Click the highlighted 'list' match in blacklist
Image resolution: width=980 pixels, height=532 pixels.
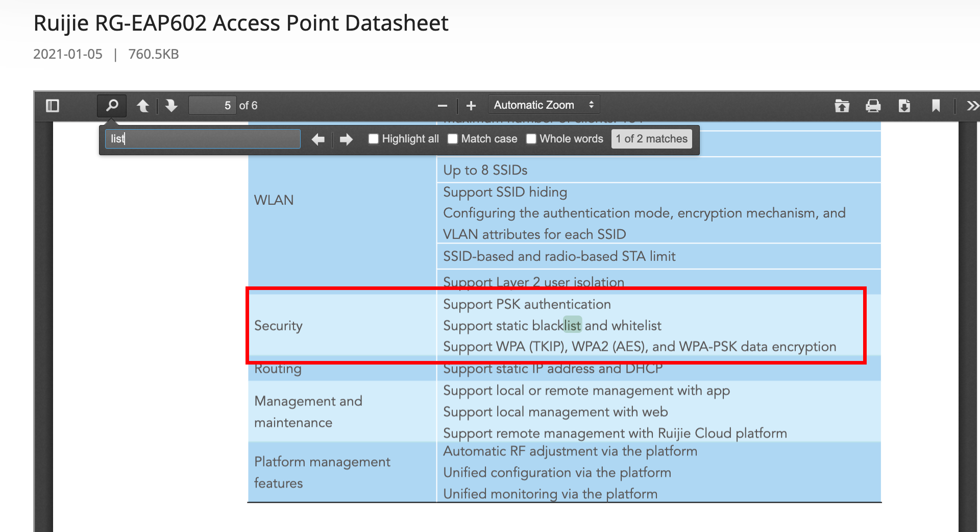(572, 325)
